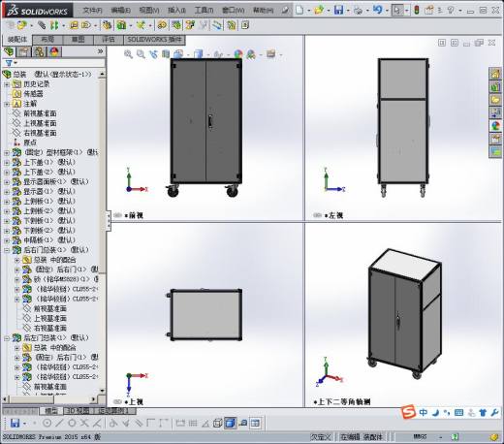Select the 下侧板<2> component

49,231
